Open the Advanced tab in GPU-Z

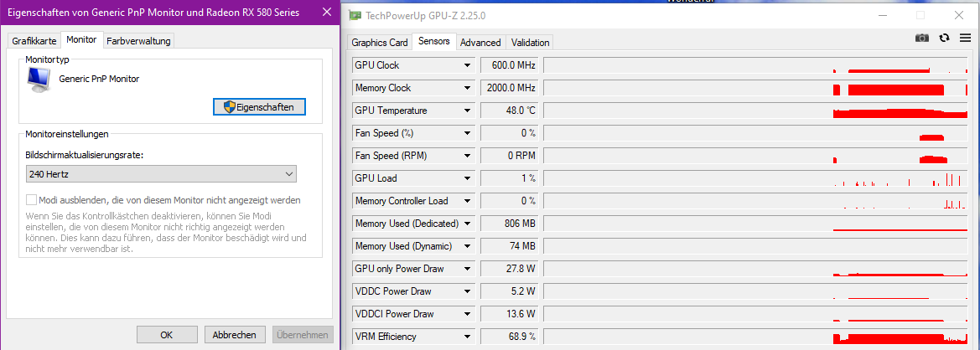[x=480, y=43]
